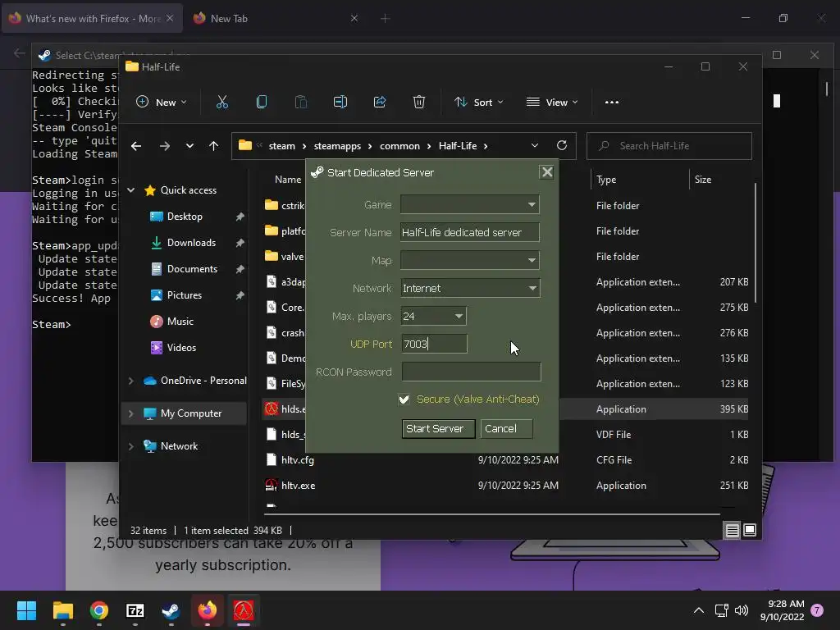Go forward with the Explorer forward arrow
The height and width of the screenshot is (630, 840).
click(164, 146)
